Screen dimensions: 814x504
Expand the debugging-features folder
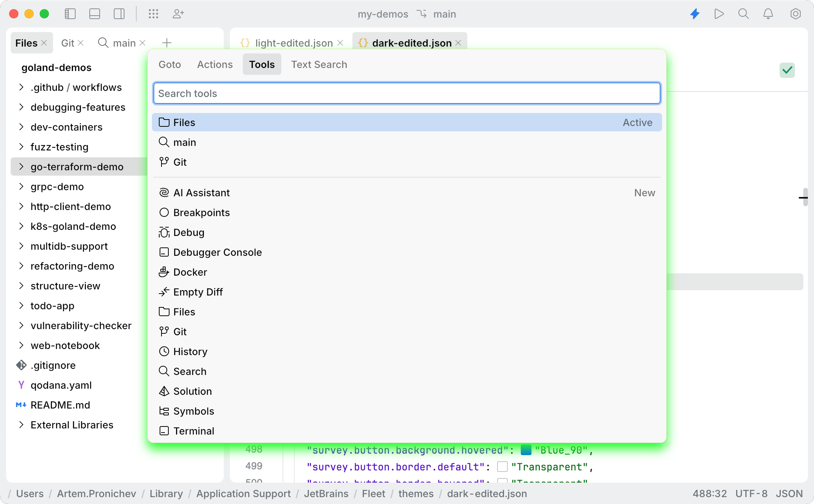tap(21, 107)
